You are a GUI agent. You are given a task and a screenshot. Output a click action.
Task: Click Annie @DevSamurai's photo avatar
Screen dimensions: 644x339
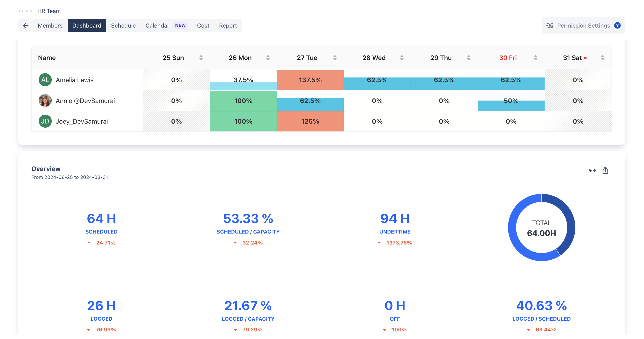[45, 101]
